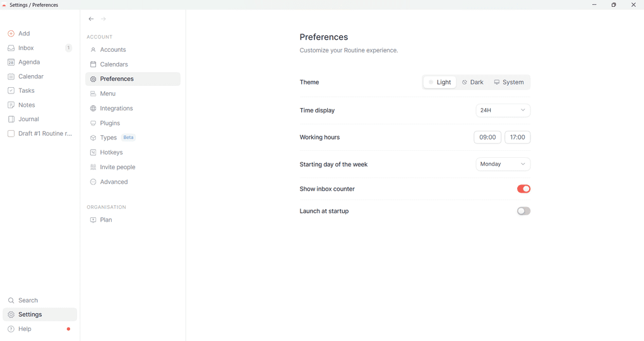Disable the Show inbox counter switch

[x=523, y=189]
